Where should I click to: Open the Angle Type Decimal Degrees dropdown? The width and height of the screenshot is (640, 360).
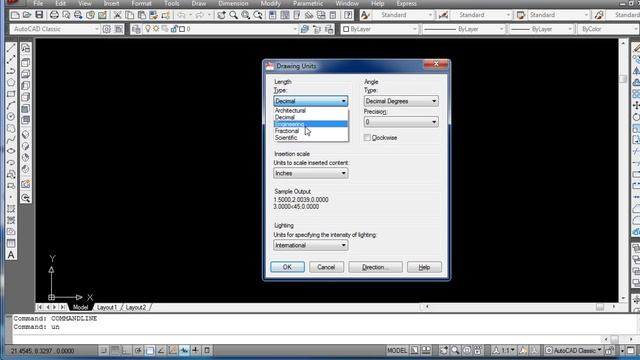[401, 101]
